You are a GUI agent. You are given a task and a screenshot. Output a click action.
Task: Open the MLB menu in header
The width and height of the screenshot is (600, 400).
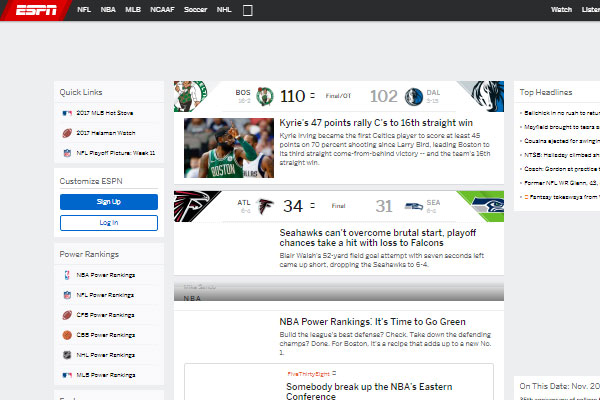[133, 10]
